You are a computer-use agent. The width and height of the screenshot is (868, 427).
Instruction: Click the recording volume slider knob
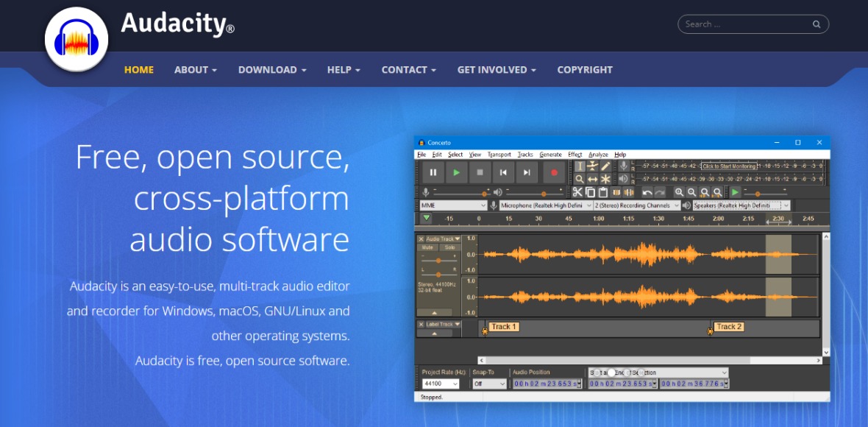pyautogui.click(x=484, y=194)
